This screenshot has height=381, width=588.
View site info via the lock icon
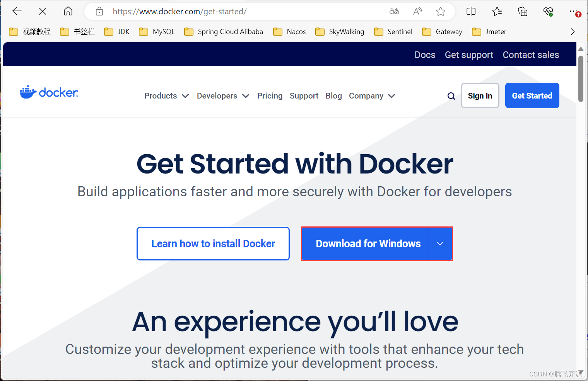point(99,12)
